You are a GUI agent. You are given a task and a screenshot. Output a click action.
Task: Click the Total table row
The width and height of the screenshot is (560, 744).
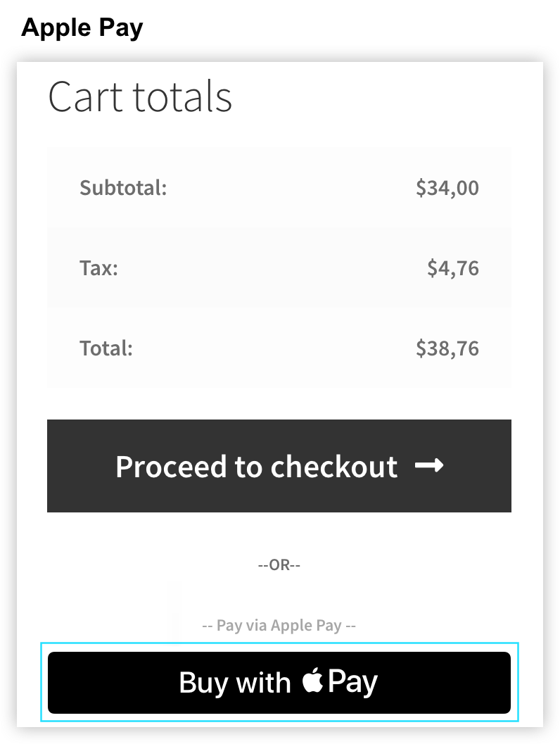point(279,348)
